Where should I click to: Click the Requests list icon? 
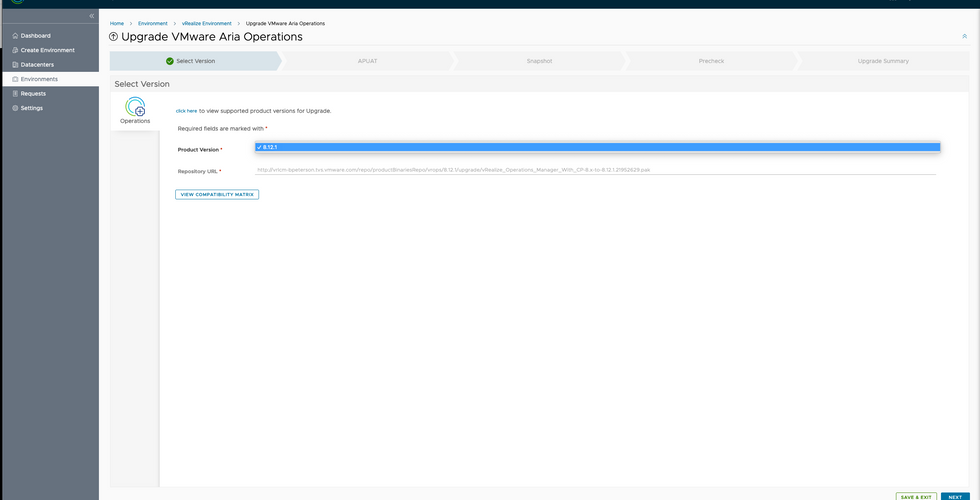(x=15, y=94)
